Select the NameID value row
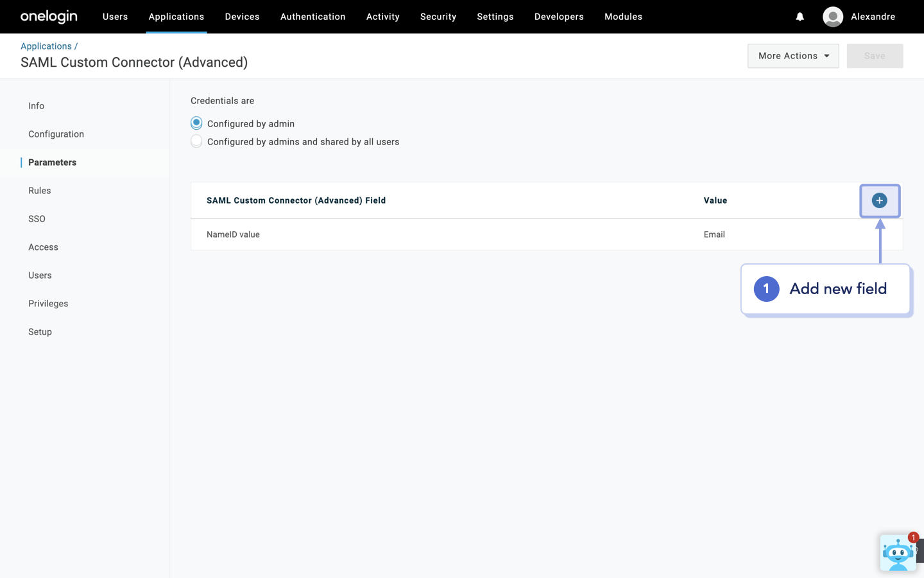Screen dimensions: 924x578 [x=233, y=234]
